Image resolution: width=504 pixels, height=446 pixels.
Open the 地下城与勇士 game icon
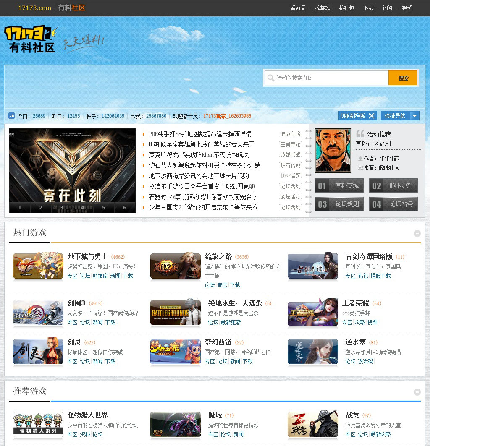click(x=38, y=266)
